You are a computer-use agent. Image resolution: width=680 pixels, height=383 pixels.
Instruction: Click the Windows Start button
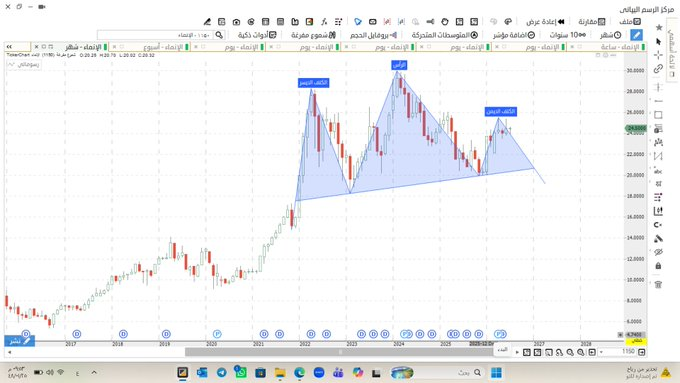(x=496, y=372)
